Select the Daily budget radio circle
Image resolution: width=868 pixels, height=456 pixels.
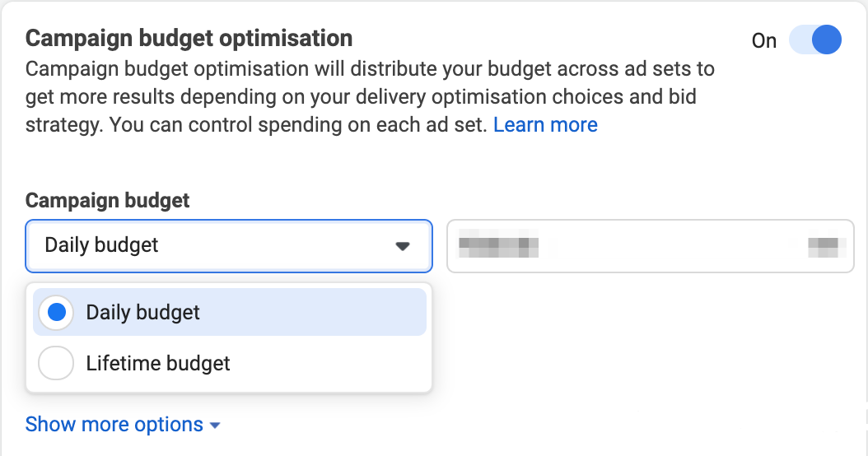pyautogui.click(x=57, y=313)
